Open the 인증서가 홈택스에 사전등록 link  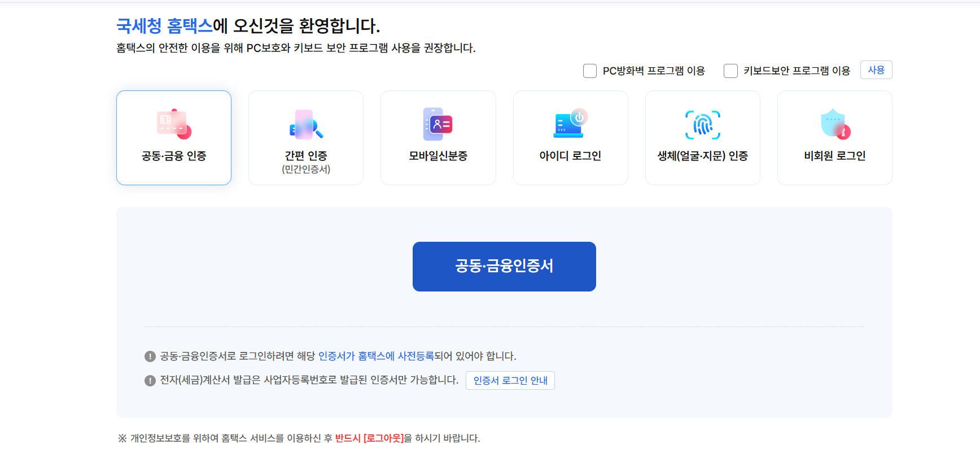tap(376, 356)
